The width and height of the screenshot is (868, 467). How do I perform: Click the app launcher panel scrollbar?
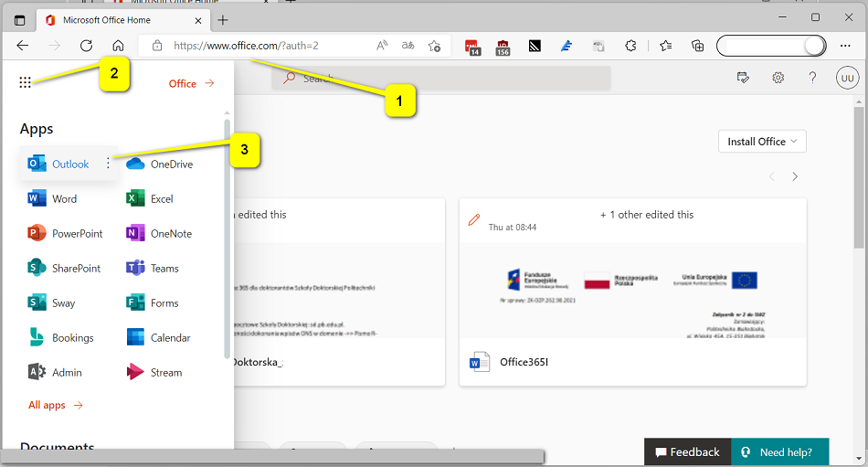click(x=227, y=239)
